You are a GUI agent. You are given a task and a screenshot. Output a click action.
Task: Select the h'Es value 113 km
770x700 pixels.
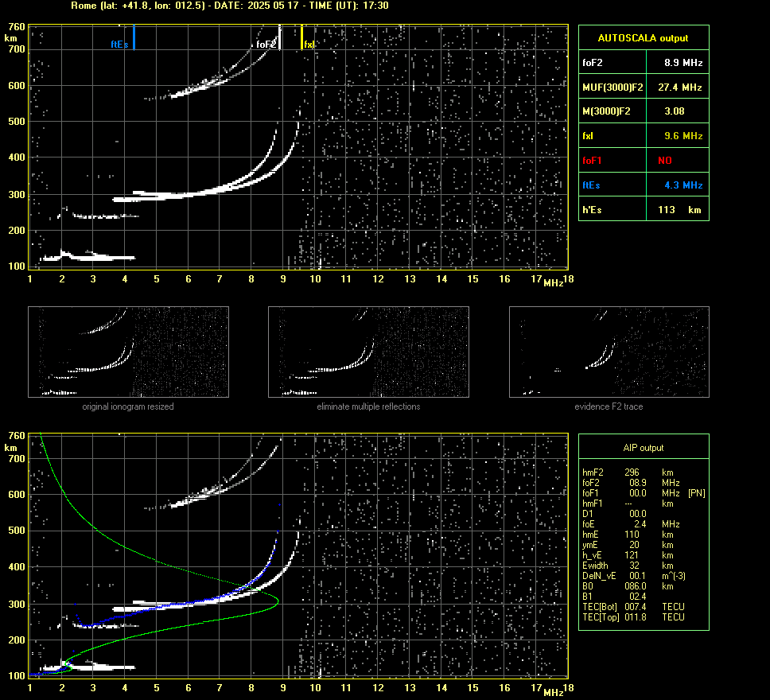679,210
